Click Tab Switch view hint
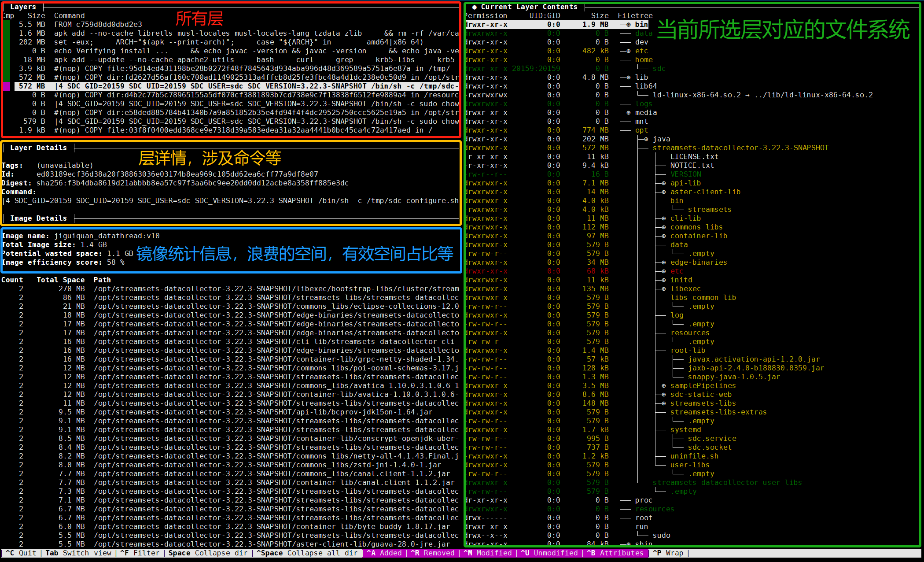This screenshot has width=924, height=562. tap(78, 553)
